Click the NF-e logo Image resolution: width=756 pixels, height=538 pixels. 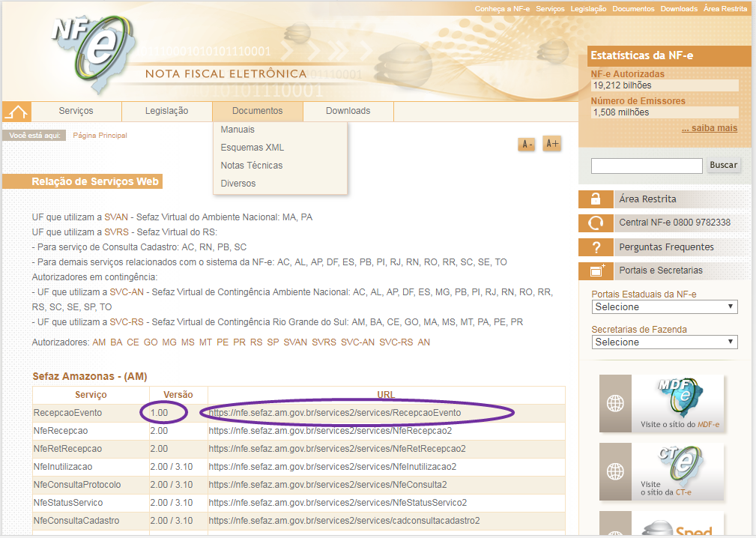pos(93,54)
